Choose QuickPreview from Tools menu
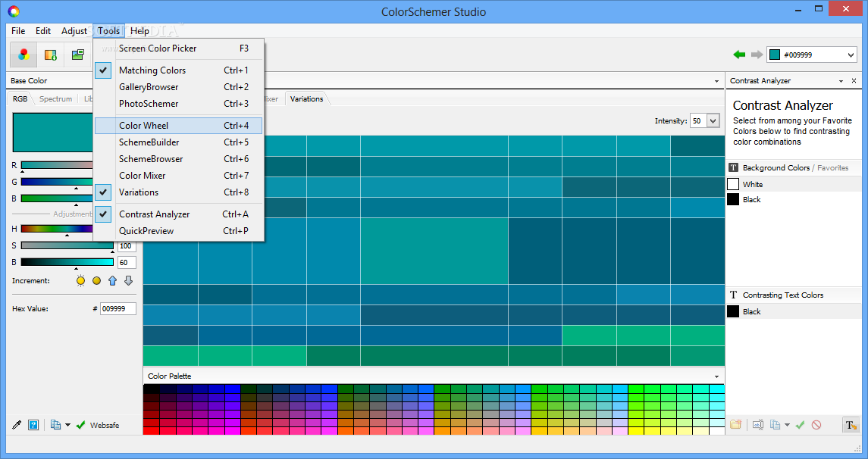The height and width of the screenshot is (459, 868). click(178, 230)
